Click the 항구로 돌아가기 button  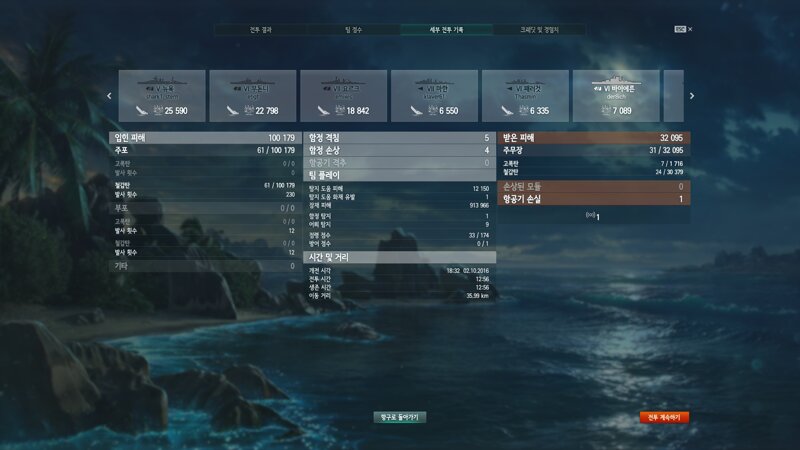point(399,417)
